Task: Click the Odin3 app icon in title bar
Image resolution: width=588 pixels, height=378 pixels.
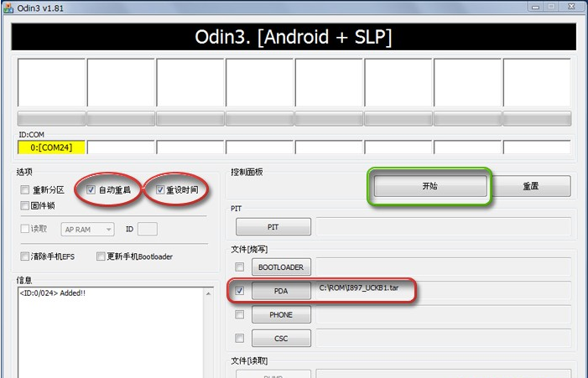Action: [x=8, y=8]
